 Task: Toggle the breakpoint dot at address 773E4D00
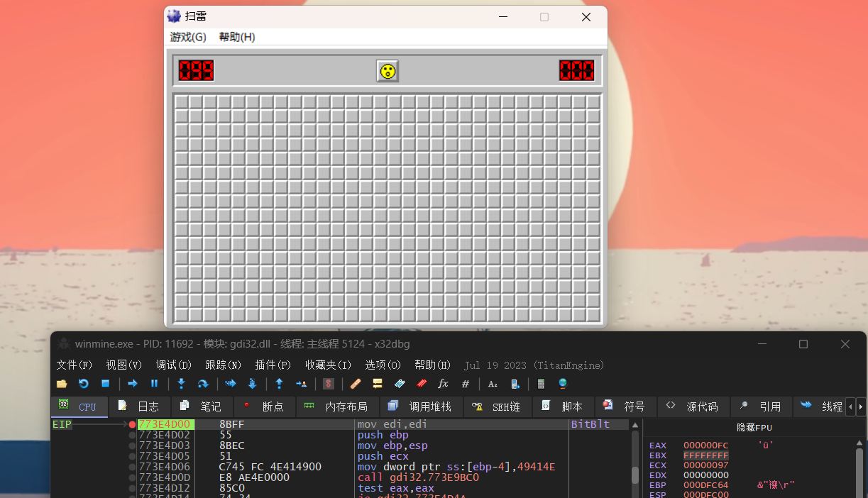pyautogui.click(x=132, y=424)
